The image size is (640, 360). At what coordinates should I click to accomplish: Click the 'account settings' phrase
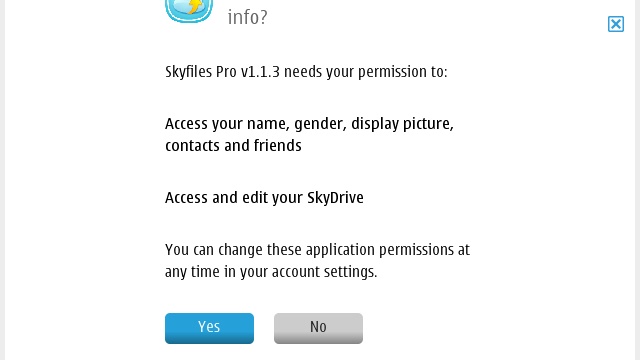click(324, 272)
